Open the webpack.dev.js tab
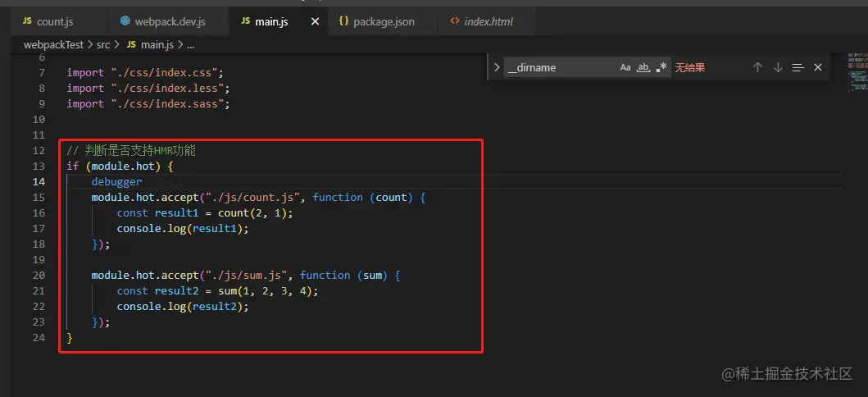Screen dimensions: 868x397 tap(168, 21)
